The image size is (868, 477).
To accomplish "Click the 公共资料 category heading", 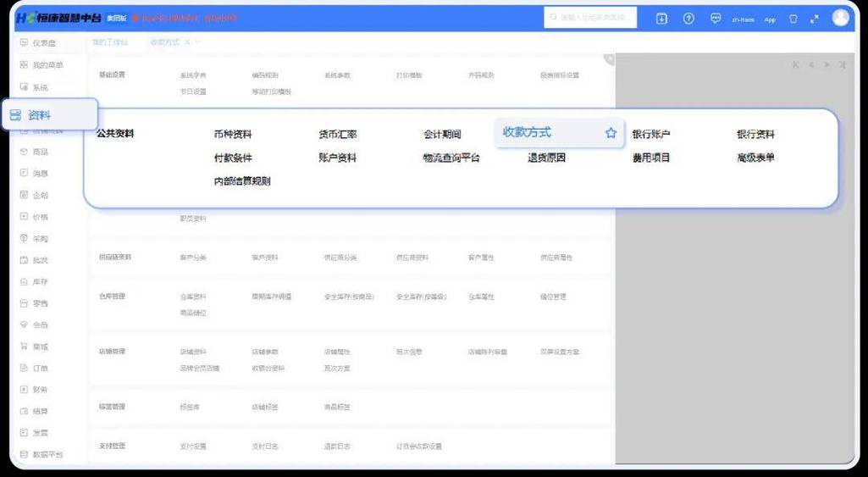I will click(115, 134).
